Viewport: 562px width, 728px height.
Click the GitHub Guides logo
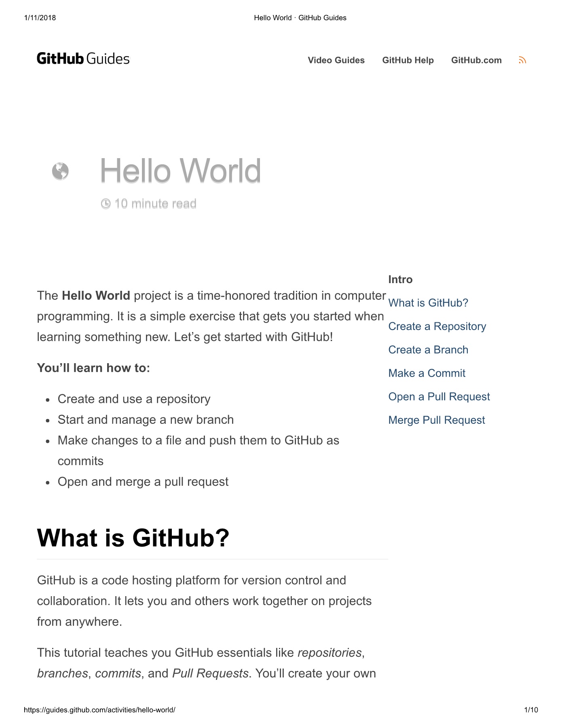83,59
